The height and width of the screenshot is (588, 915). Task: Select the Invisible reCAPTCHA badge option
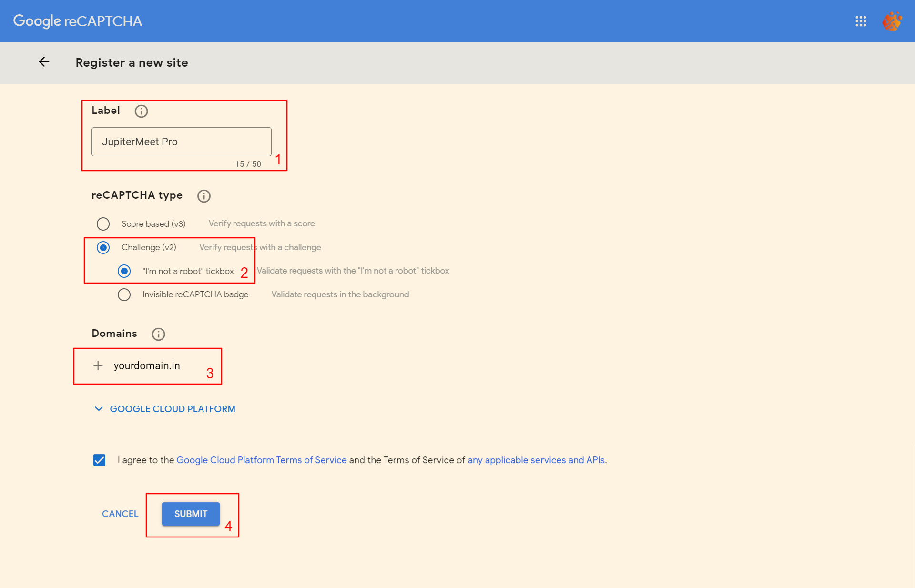click(124, 294)
